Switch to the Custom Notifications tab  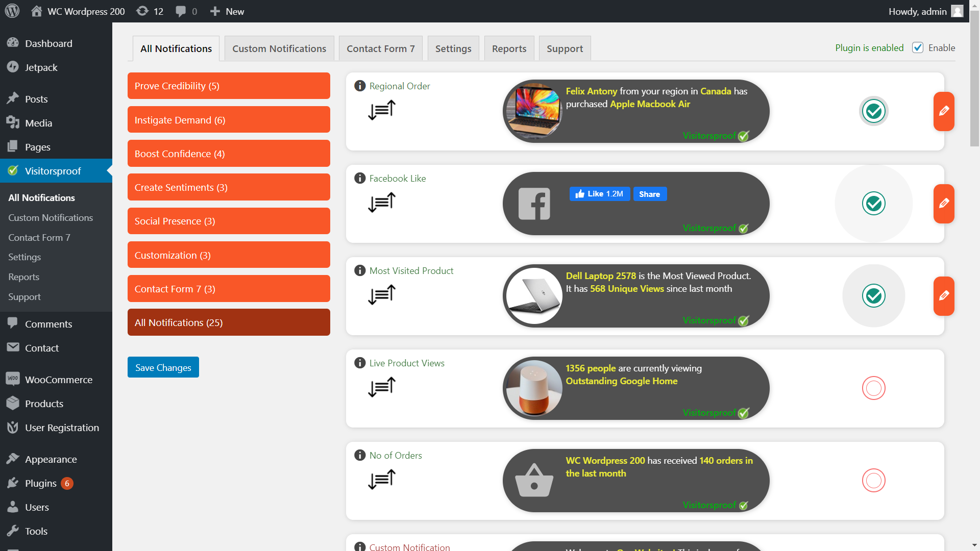click(279, 48)
